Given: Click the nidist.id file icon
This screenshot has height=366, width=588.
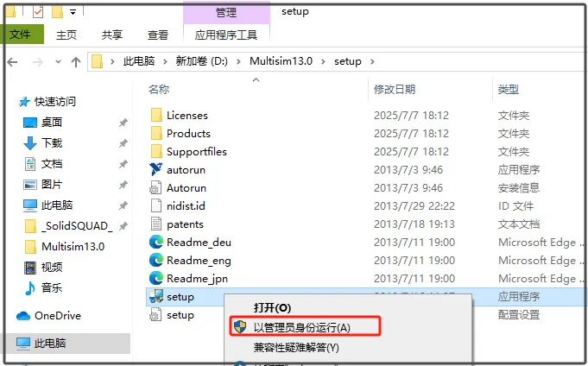Looking at the screenshot, I should 155,205.
